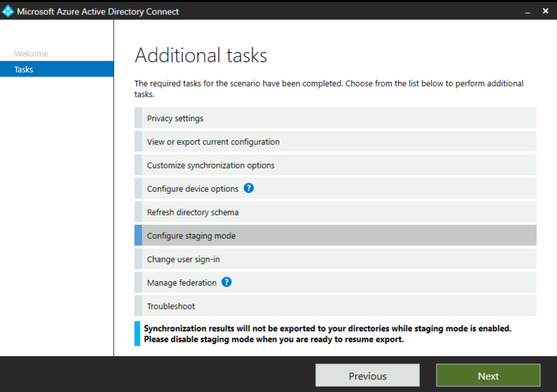Click the Additional tasks heading
The height and width of the screenshot is (392, 557).
tap(201, 55)
